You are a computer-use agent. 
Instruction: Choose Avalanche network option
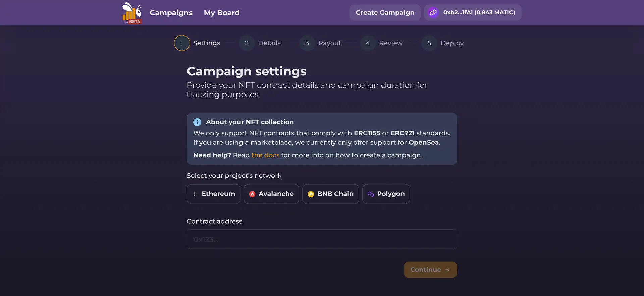point(271,194)
